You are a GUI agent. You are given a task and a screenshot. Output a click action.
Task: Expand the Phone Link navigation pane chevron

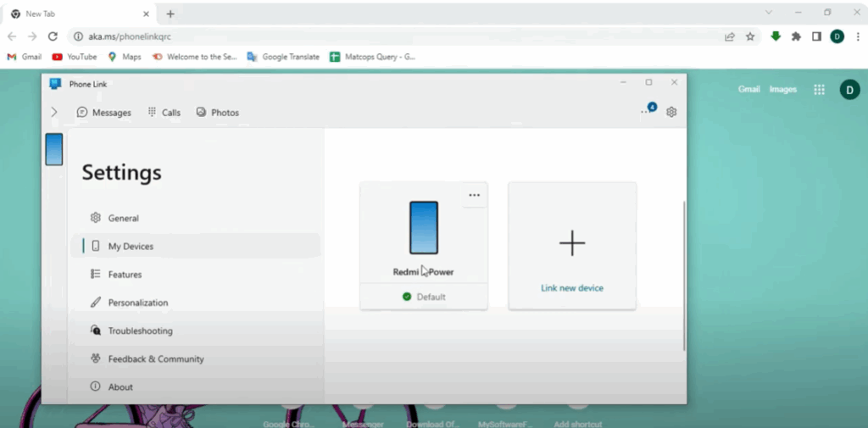point(53,112)
